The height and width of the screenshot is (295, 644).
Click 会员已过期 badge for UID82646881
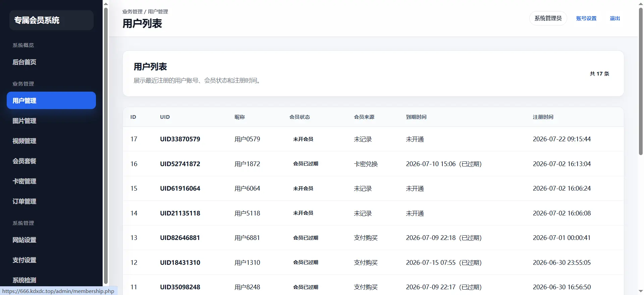coord(306,238)
